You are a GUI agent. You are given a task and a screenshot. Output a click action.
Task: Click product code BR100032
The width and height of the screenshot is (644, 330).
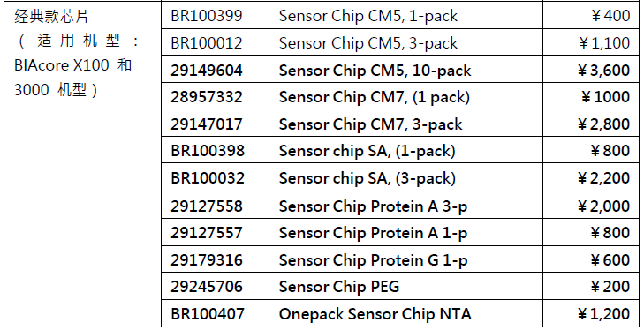click(208, 178)
